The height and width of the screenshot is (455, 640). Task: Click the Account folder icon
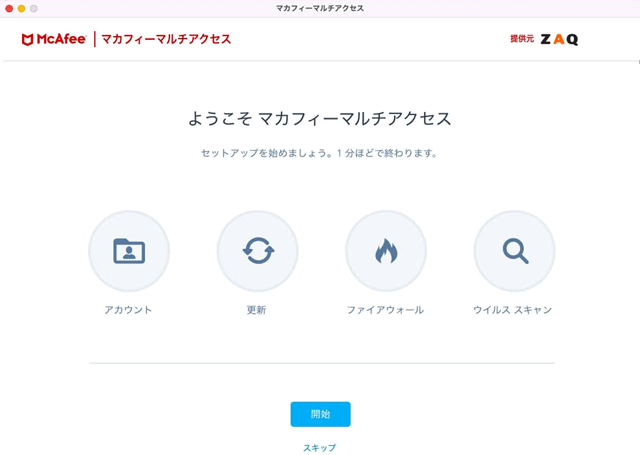[129, 251]
